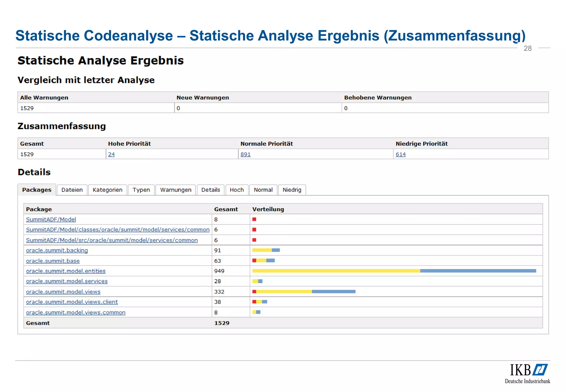Show the Normal priority tab

(x=263, y=190)
